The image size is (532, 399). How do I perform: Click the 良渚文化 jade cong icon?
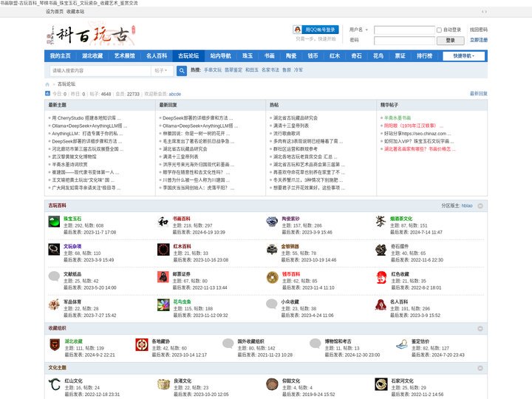tap(163, 384)
